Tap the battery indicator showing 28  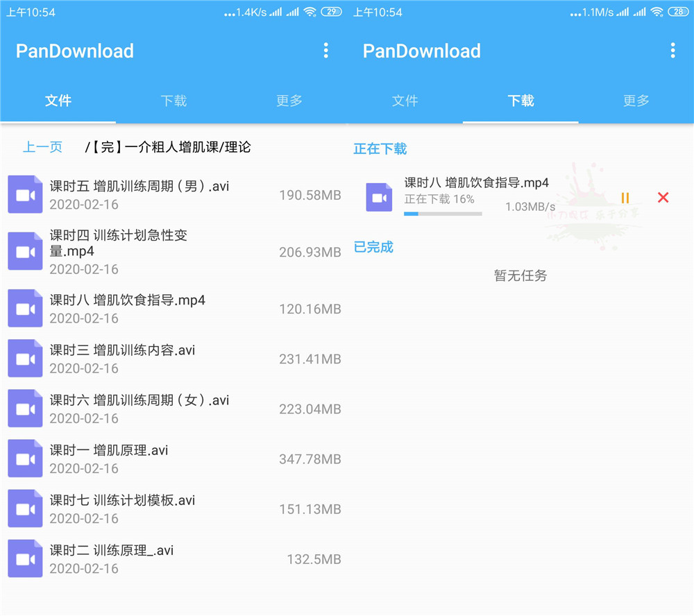click(x=679, y=12)
